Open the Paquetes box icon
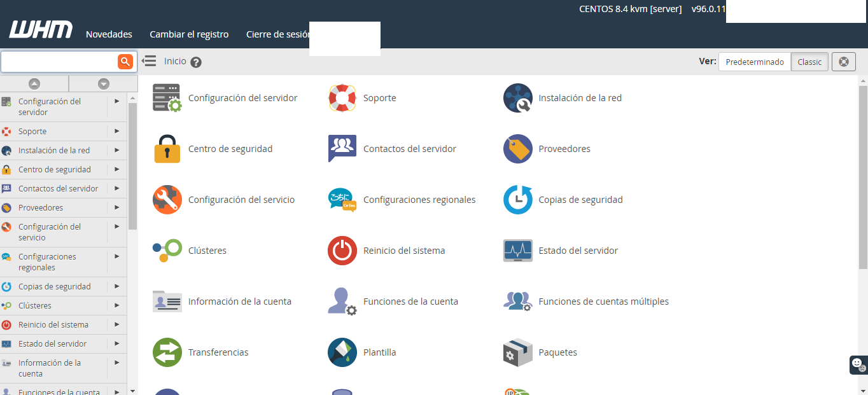Image resolution: width=868 pixels, height=395 pixels. (x=517, y=352)
